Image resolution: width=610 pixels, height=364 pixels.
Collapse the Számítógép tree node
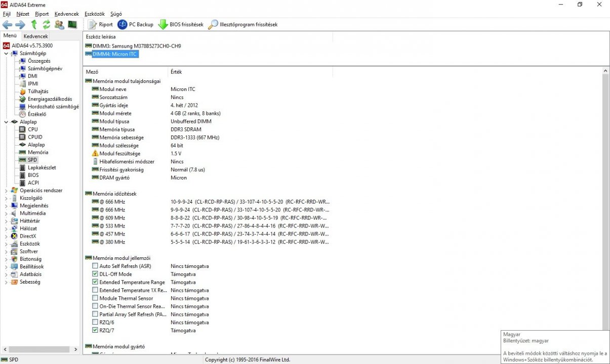click(x=6, y=53)
